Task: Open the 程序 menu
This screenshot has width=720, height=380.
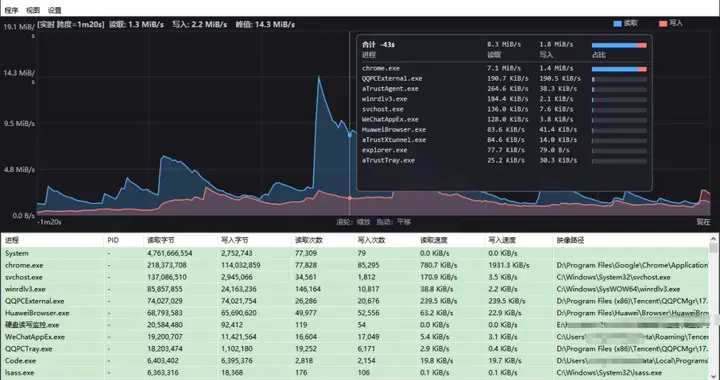Action: click(x=11, y=10)
